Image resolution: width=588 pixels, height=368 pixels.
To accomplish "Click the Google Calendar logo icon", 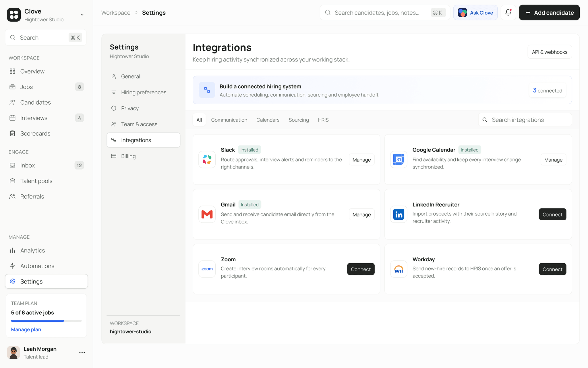I will [399, 160].
